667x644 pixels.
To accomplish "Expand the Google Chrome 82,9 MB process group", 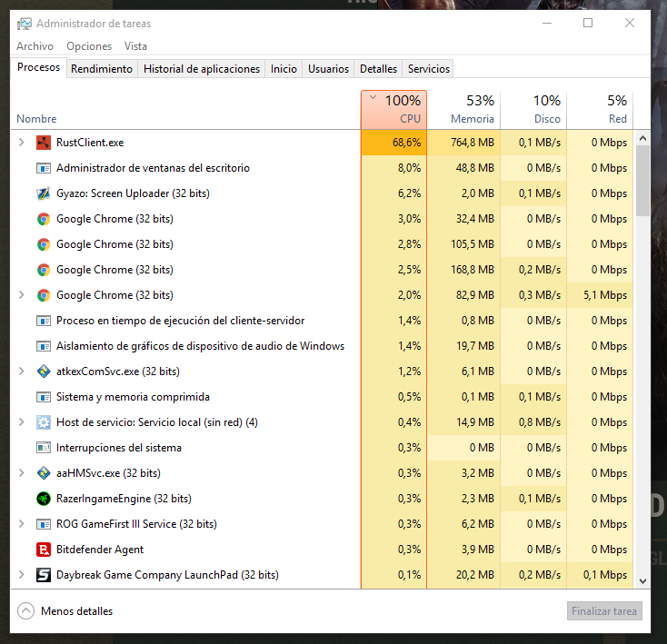I will tap(21, 295).
